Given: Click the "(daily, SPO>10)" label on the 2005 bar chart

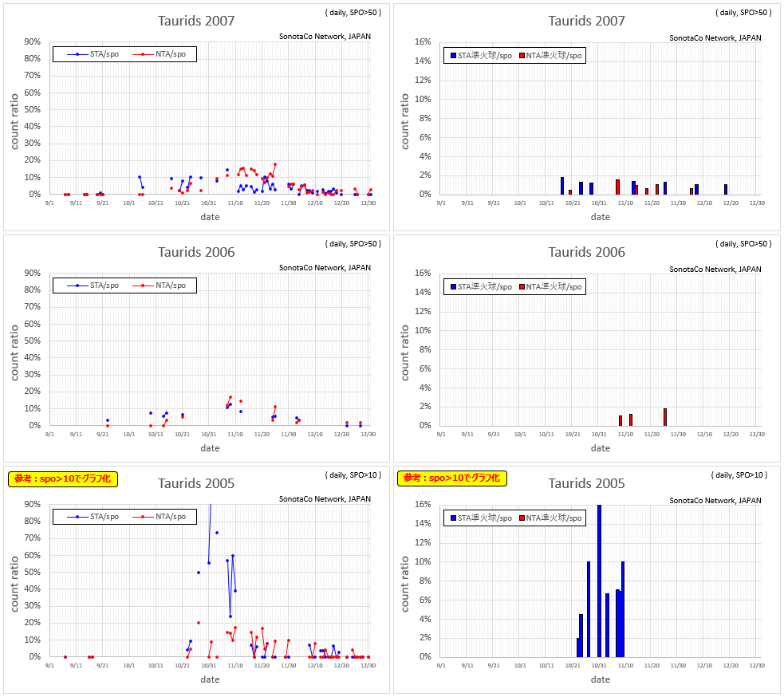Looking at the screenshot, I should pyautogui.click(x=739, y=475).
